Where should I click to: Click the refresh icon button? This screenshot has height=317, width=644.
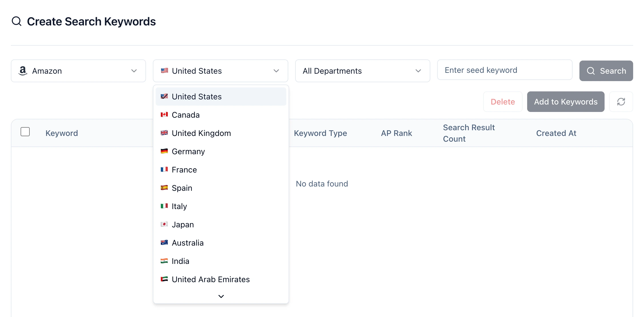(x=621, y=102)
